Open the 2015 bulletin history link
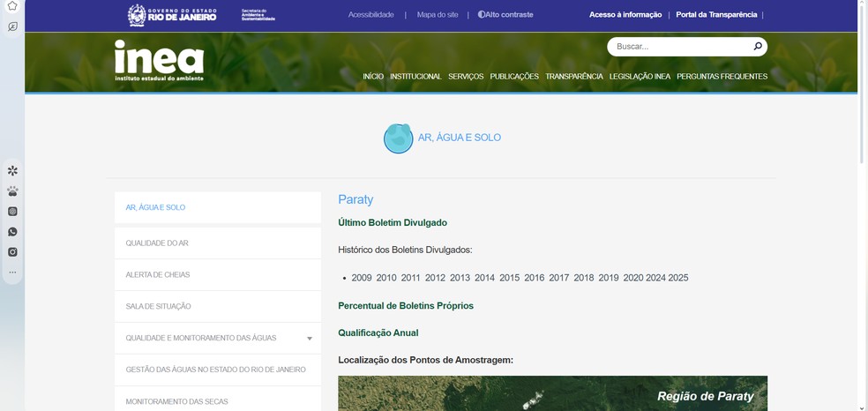Viewport: 868px width, 411px height. click(x=509, y=278)
